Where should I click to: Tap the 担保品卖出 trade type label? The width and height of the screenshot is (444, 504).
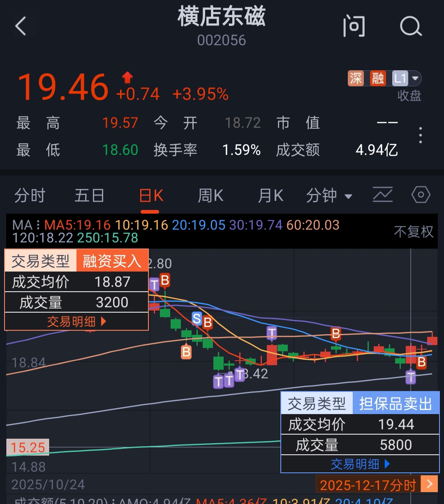click(x=396, y=403)
